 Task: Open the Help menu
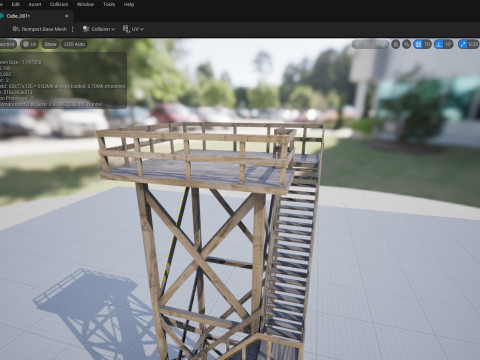click(129, 4)
